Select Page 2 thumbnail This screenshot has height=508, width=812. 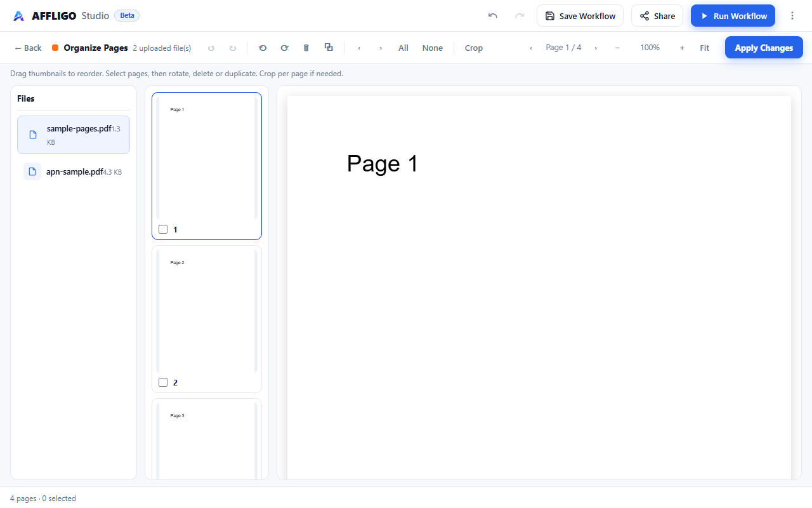click(207, 319)
